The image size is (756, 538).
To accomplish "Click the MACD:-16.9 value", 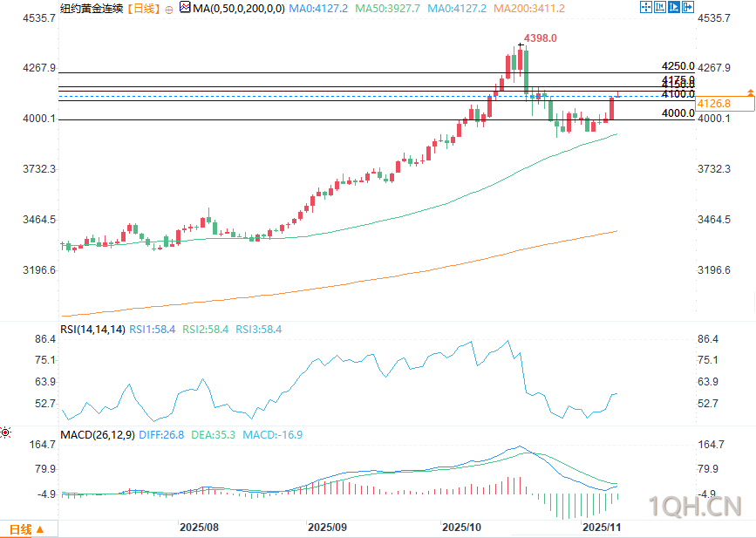I will 272,435.
